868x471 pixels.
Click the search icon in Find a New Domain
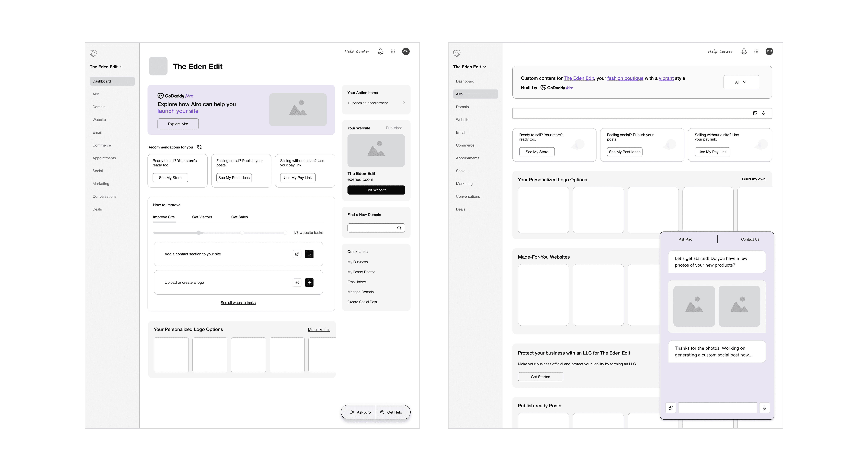pos(399,228)
